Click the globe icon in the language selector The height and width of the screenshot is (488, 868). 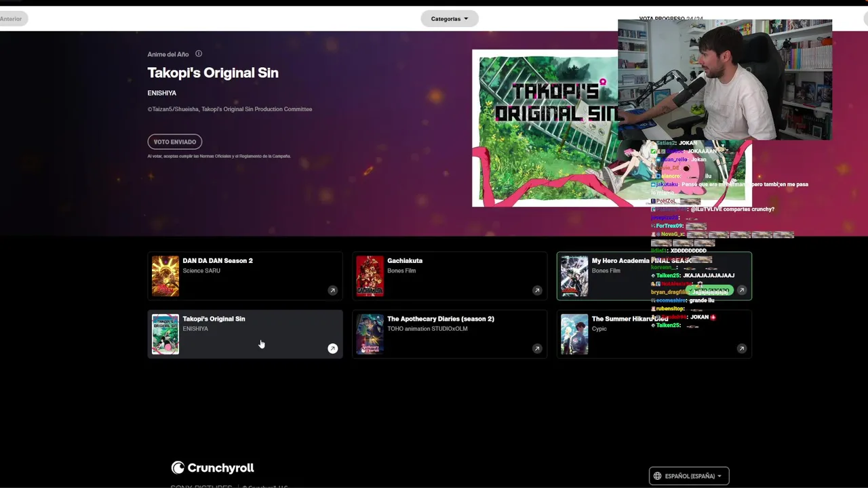click(657, 476)
